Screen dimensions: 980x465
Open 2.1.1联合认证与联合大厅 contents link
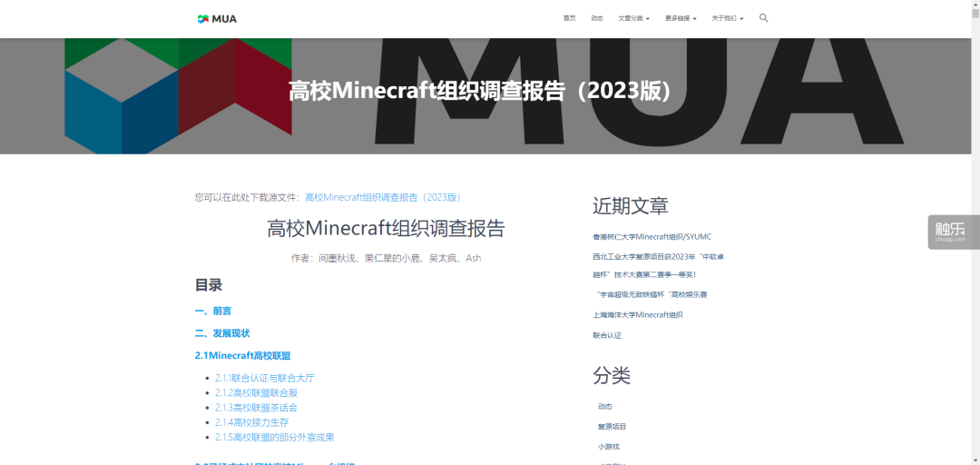[x=264, y=378]
